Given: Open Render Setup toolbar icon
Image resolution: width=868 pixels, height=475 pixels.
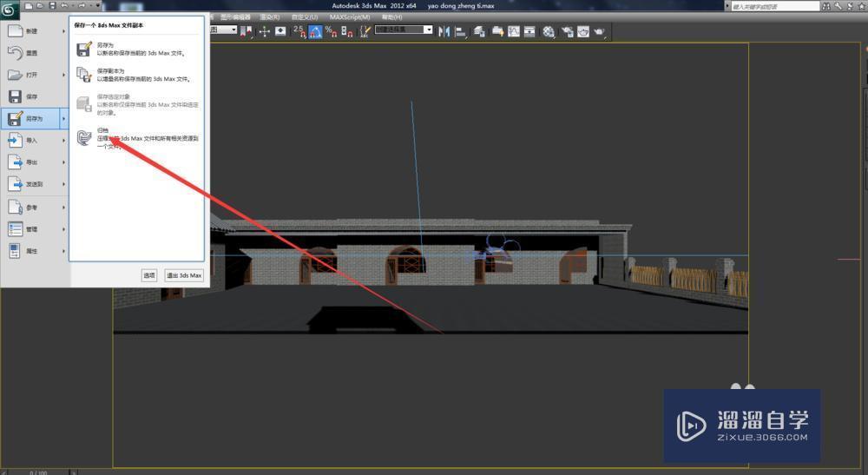Looking at the screenshot, I should pyautogui.click(x=567, y=31).
